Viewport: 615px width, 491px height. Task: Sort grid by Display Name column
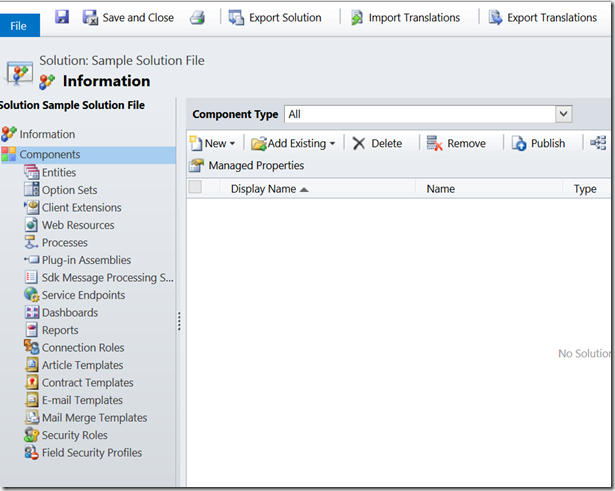263,188
